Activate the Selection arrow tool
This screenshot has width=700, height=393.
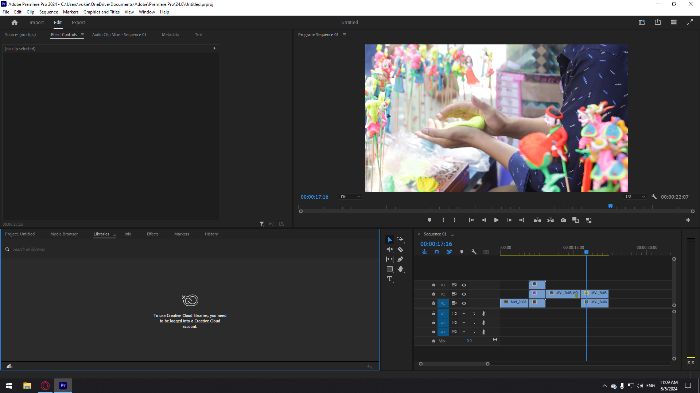click(390, 240)
